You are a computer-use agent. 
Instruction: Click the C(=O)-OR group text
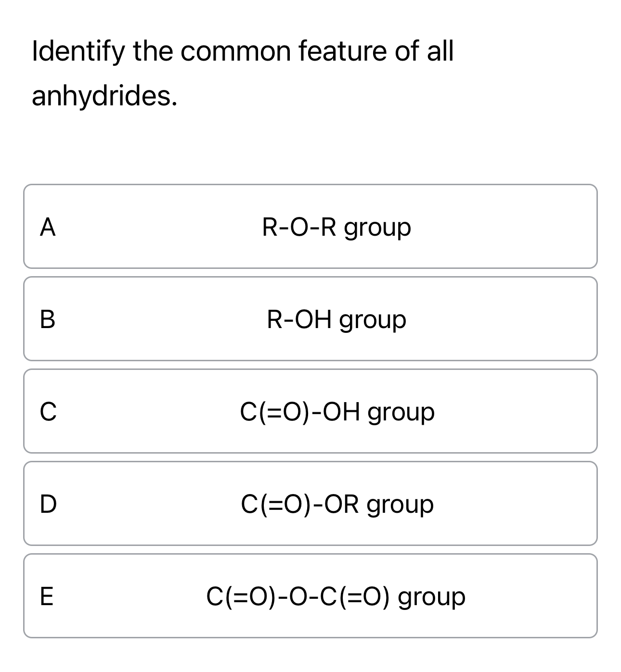pyautogui.click(x=337, y=504)
